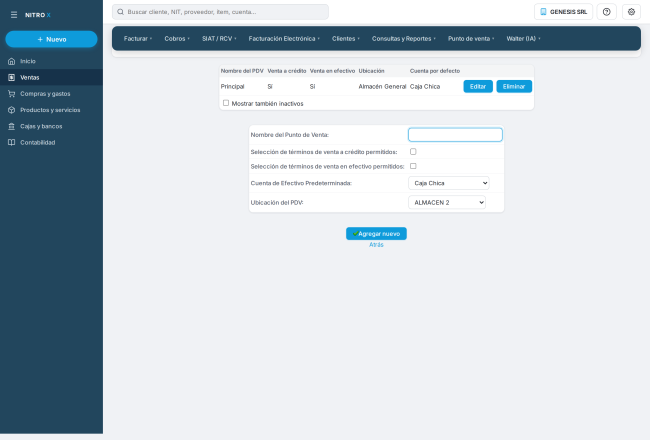The height and width of the screenshot is (440, 650).
Task: Click Agregar nuevo button
Action: 376,233
